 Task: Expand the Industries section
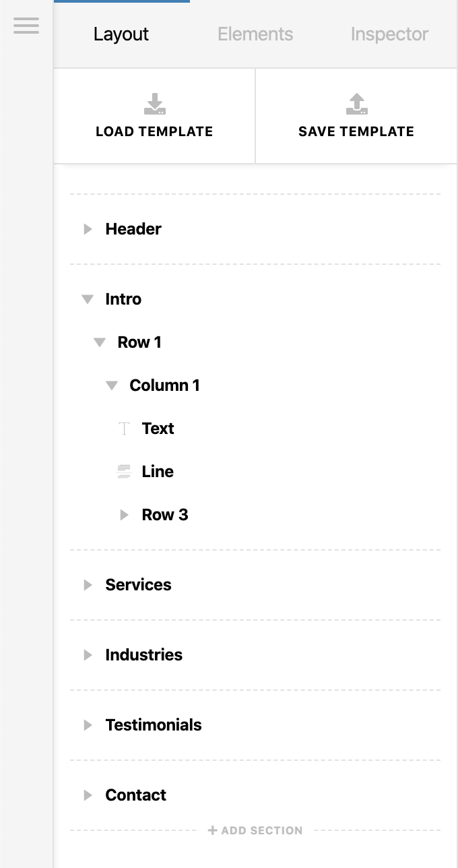click(88, 655)
